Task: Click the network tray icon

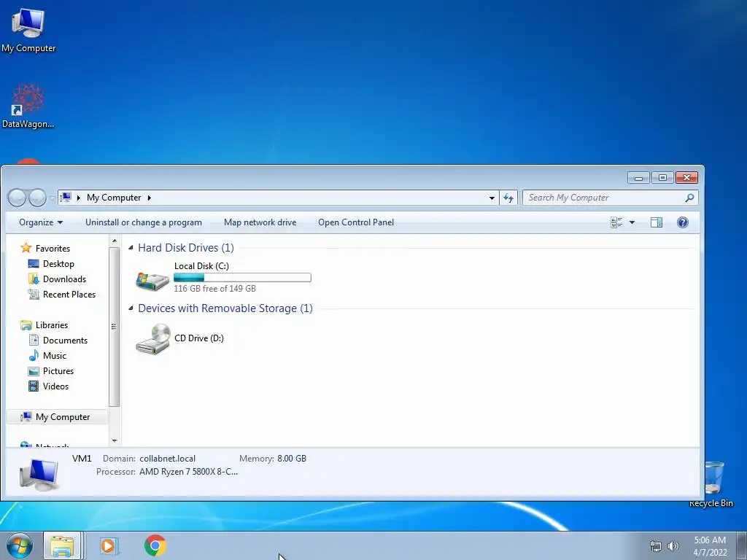Action: pos(656,546)
